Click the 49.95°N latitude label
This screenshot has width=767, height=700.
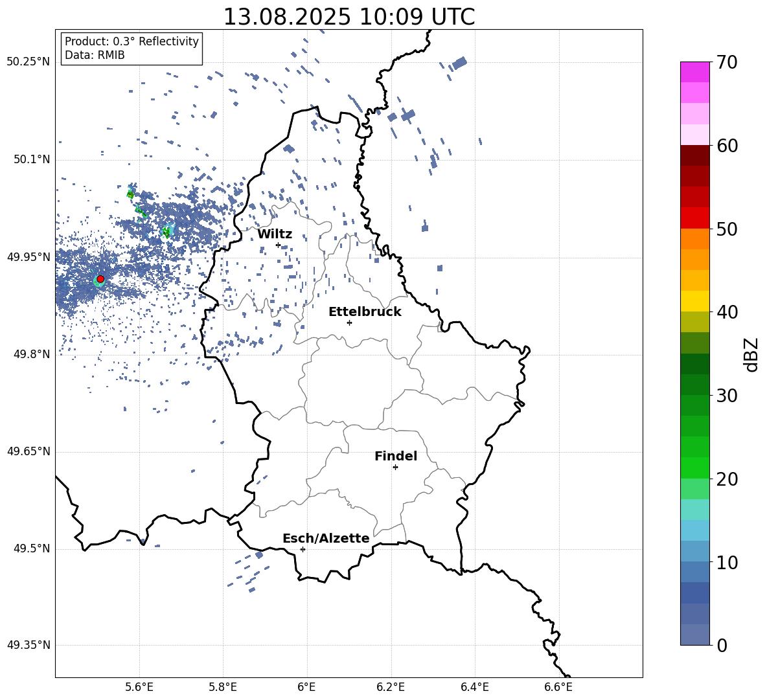29,256
